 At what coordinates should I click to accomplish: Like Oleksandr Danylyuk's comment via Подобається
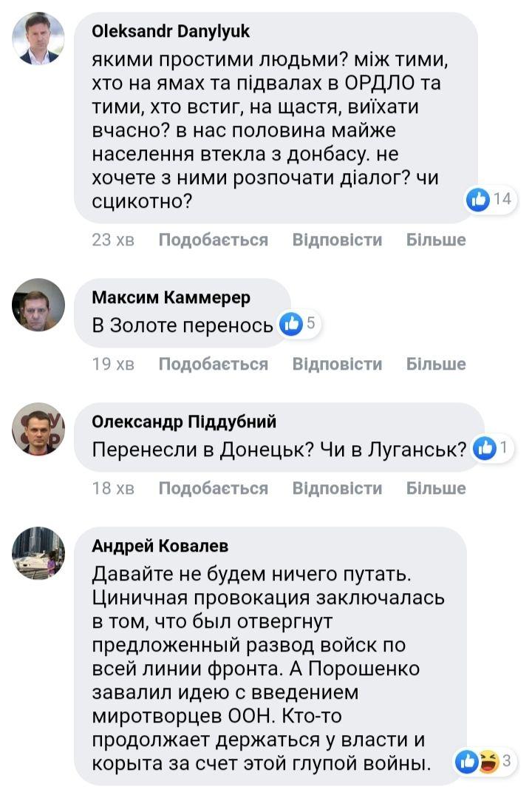tap(213, 240)
